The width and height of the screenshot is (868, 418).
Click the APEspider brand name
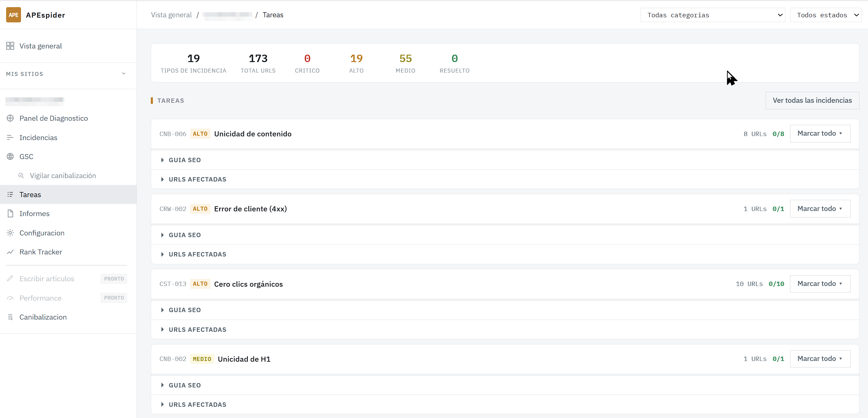coord(45,15)
